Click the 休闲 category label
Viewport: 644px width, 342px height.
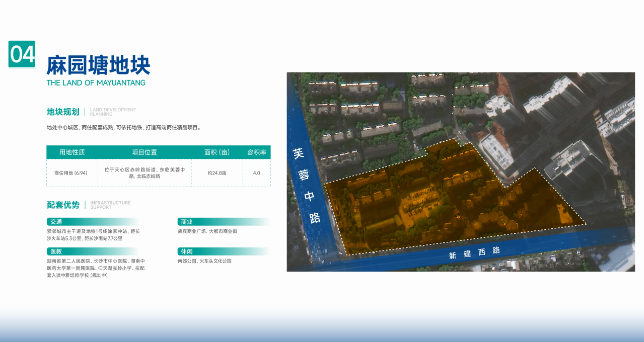186,251
